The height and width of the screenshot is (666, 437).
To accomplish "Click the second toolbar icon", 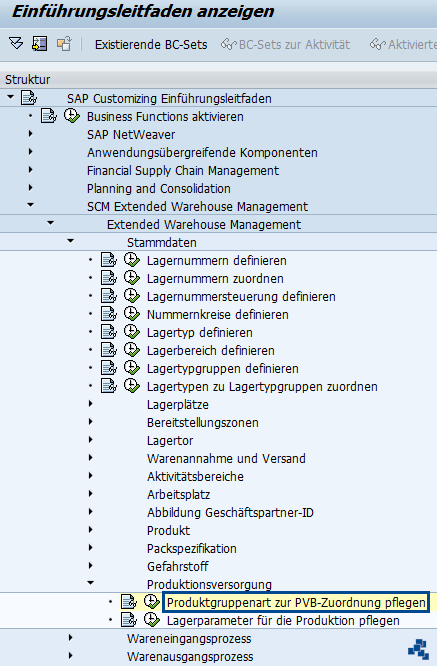I will point(39,44).
